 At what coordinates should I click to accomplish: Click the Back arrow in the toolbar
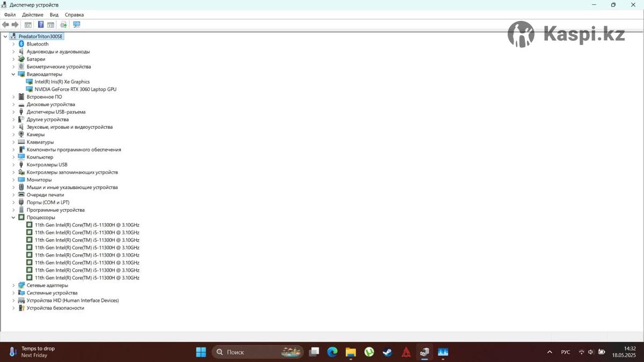(x=5, y=25)
